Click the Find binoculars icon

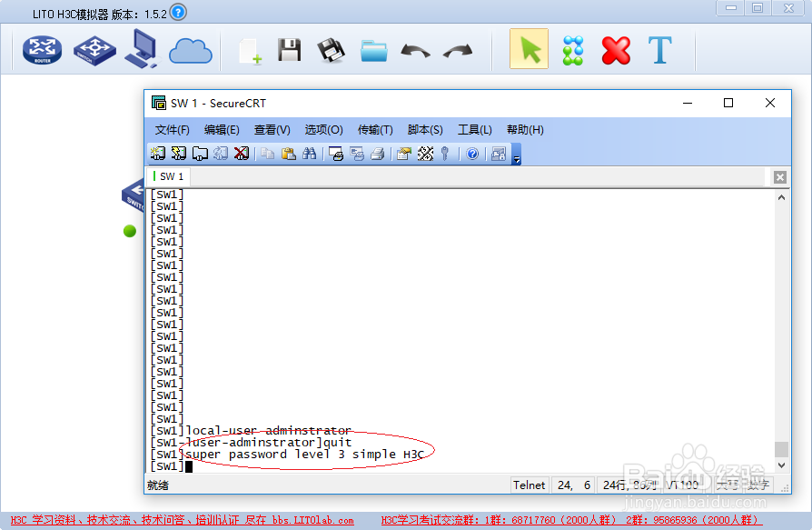(309, 154)
